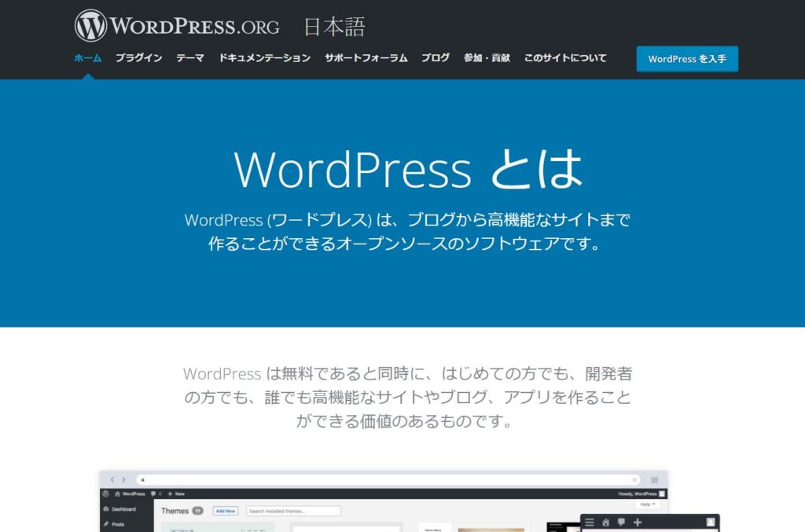
Task: Click the hamburger menu icon in the browser
Action: coord(653,479)
